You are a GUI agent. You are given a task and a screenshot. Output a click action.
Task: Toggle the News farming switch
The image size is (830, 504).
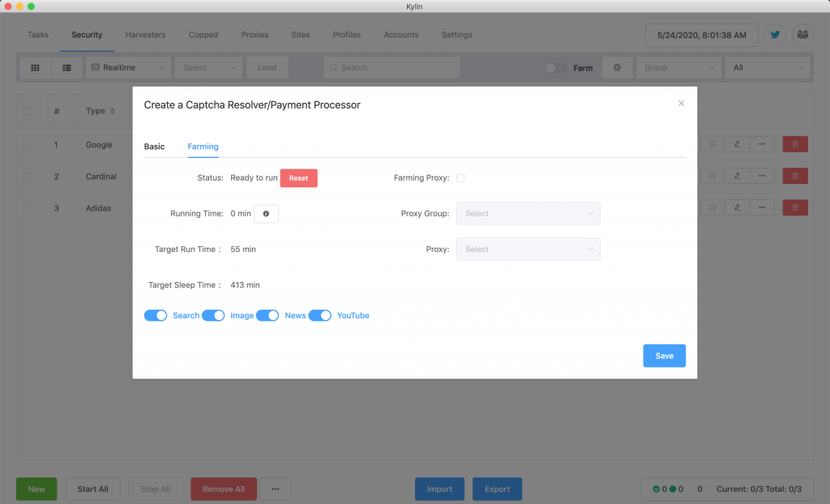point(267,315)
